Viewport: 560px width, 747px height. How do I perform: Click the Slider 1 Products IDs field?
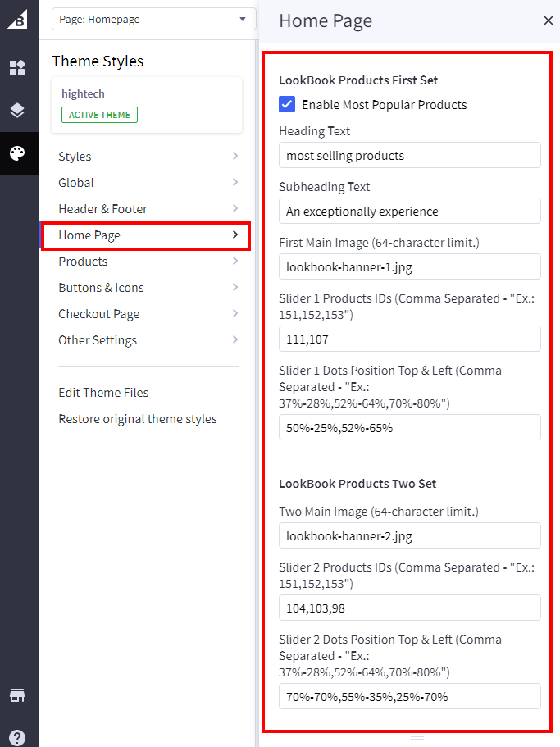pos(409,339)
